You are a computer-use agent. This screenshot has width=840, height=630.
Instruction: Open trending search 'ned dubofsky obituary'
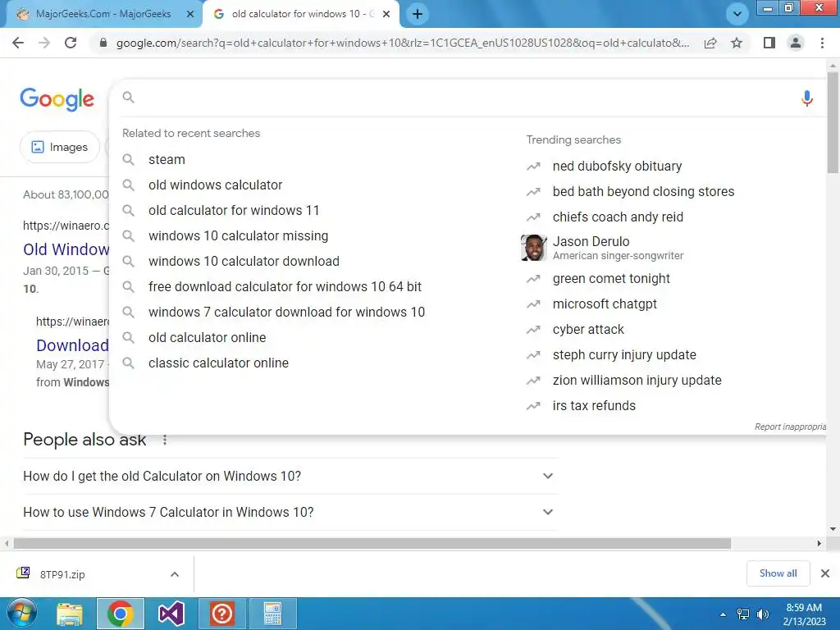[617, 166]
